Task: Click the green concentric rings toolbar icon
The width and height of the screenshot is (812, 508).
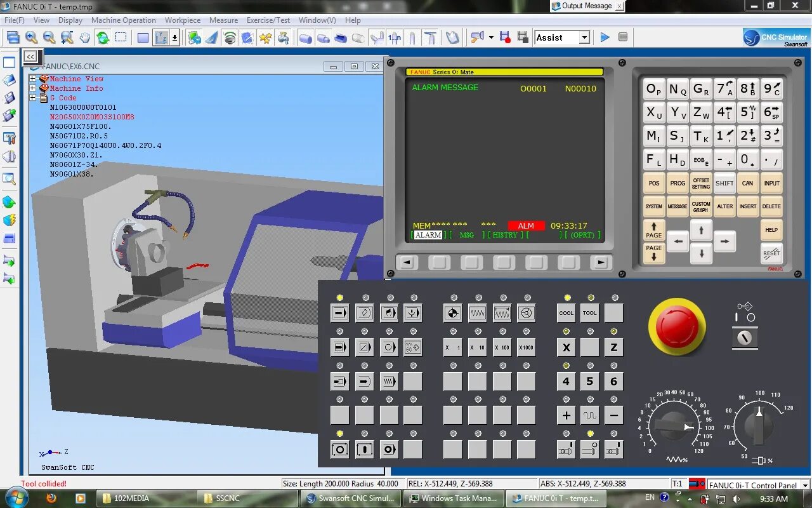Action: point(230,38)
